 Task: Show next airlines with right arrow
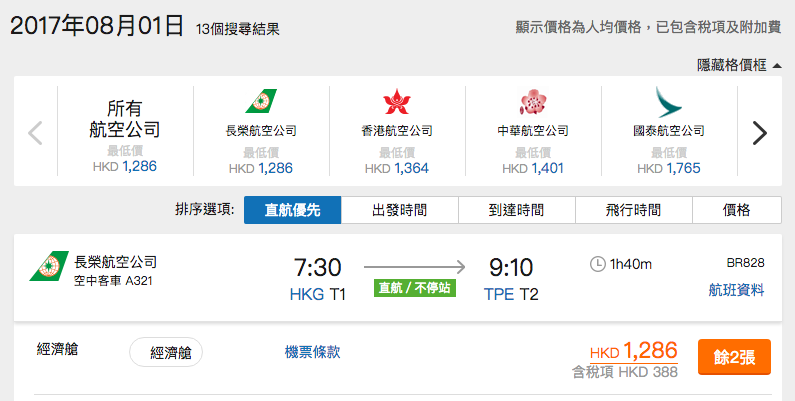pyautogui.click(x=760, y=133)
